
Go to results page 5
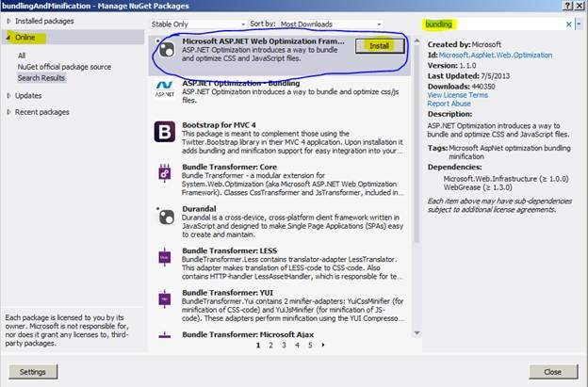310,345
